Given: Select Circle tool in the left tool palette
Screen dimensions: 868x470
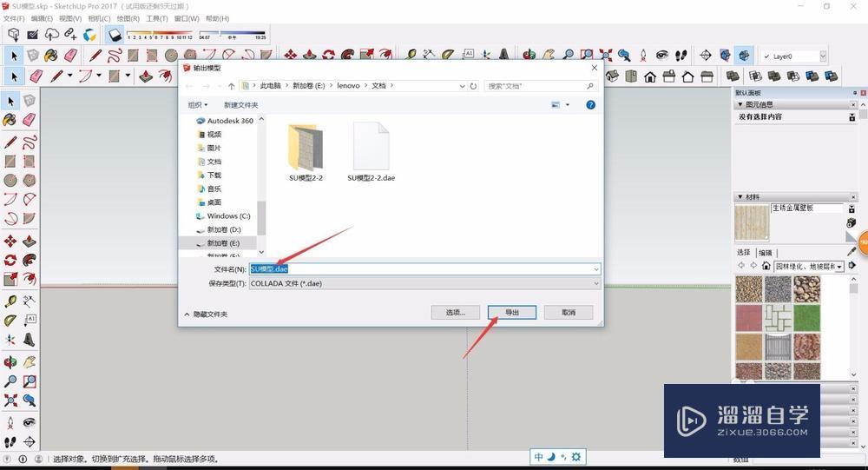Looking at the screenshot, I should pos(10,180).
